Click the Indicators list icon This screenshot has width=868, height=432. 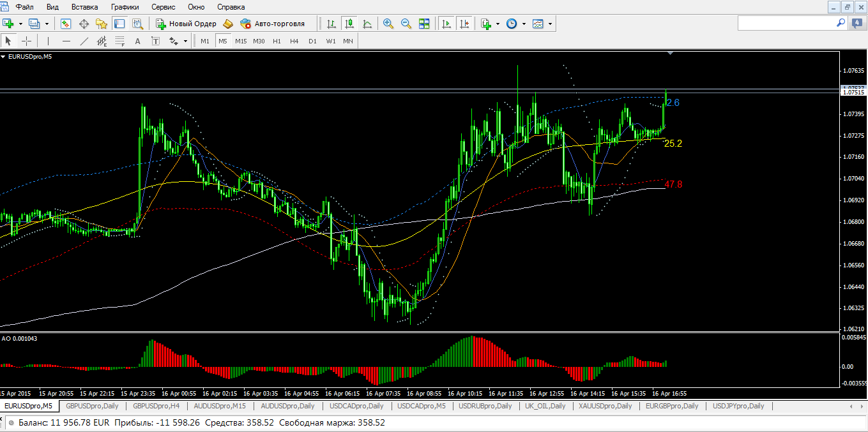(x=486, y=24)
